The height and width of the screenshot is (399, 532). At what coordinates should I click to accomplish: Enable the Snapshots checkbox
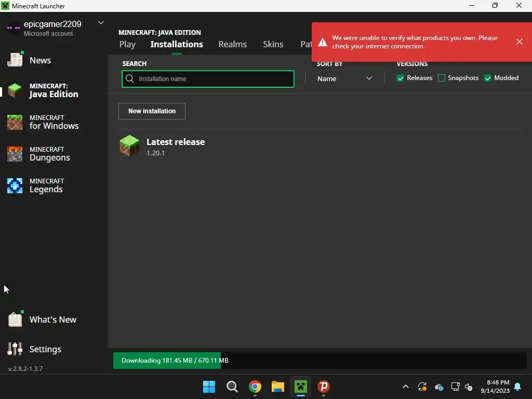point(442,78)
